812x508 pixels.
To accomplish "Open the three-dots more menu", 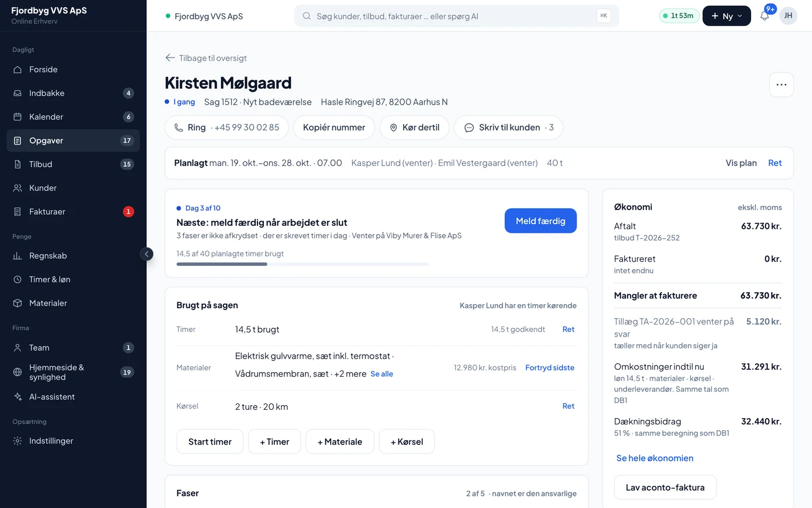I will point(781,85).
